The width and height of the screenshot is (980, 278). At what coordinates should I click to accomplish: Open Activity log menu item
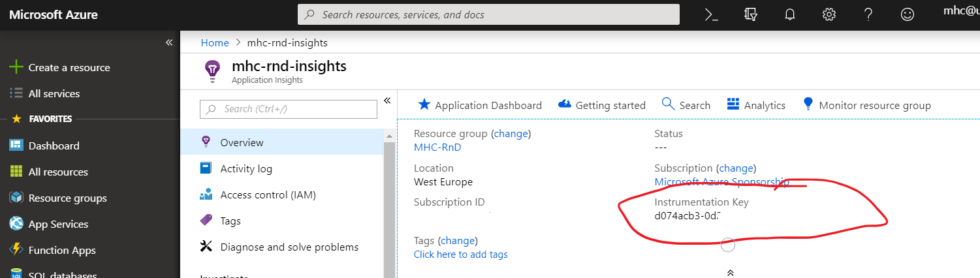click(x=282, y=168)
